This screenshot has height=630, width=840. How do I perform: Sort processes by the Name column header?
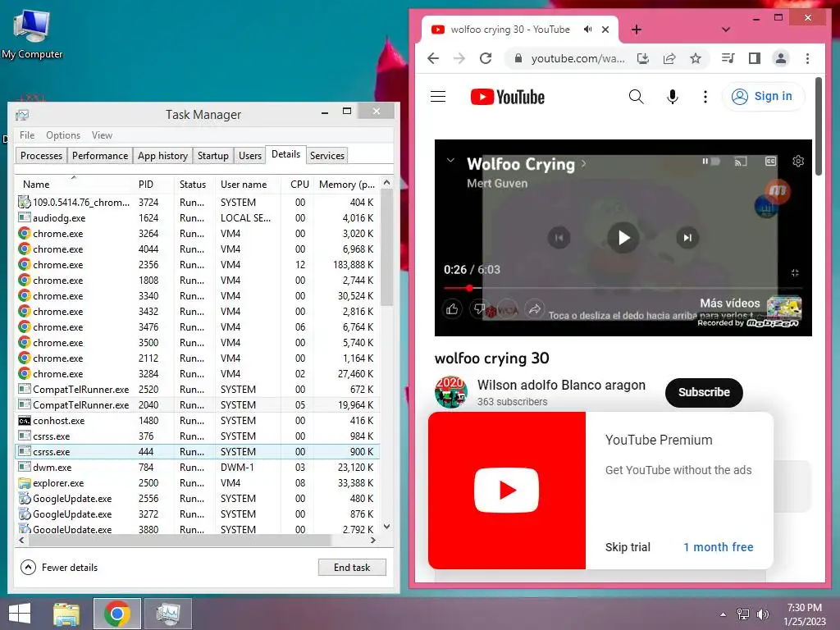(74, 184)
